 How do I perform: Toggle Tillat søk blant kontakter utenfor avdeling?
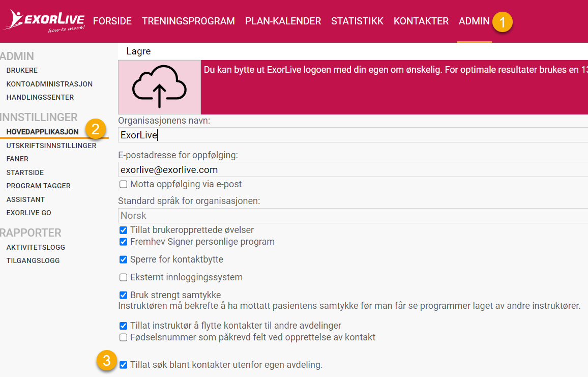coord(124,365)
